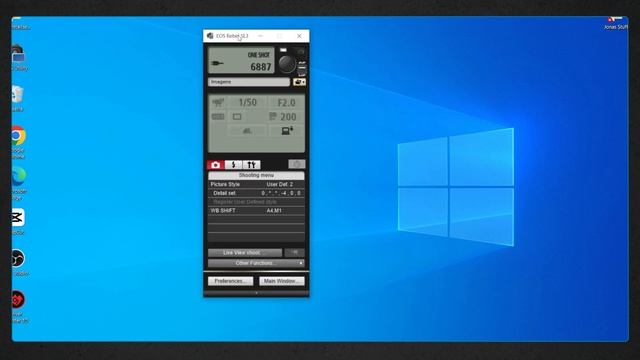Click small button beside Live View shoot

pos(295,253)
